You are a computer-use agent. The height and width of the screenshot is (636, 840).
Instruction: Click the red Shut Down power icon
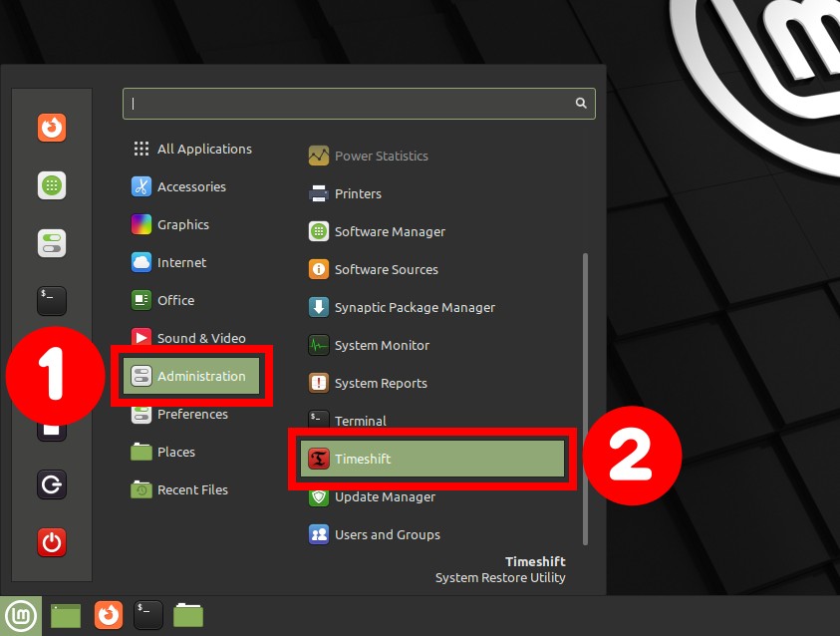click(52, 542)
